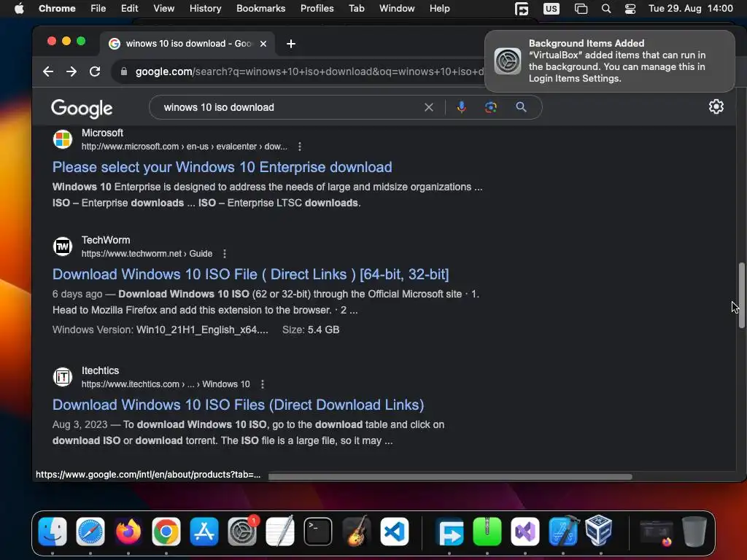Open Control Center in the menu bar
747x560 pixels.
tap(630, 9)
